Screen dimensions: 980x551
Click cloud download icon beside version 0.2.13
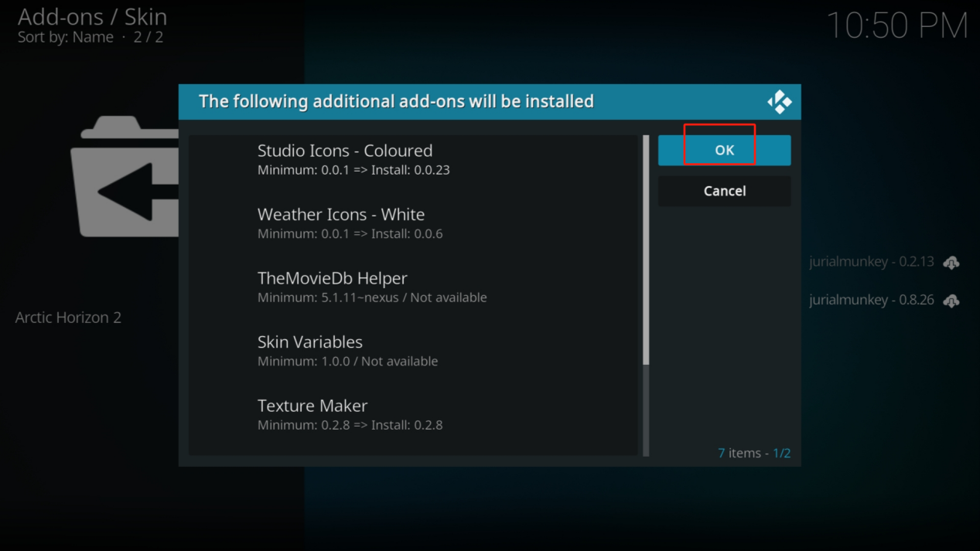point(951,263)
